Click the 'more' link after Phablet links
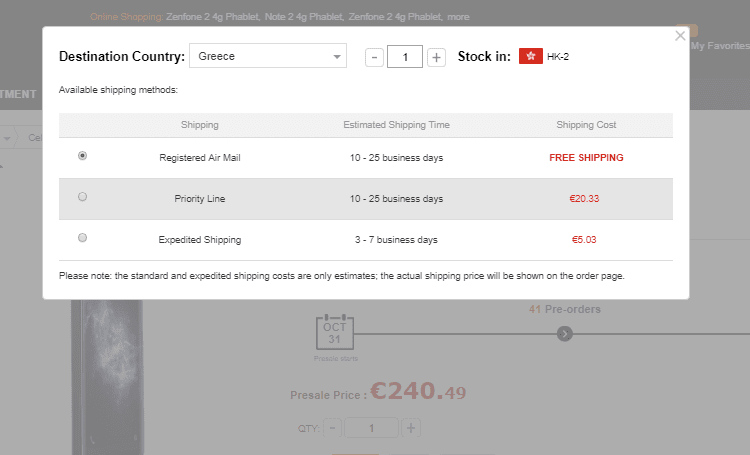750x455 pixels. [x=458, y=17]
